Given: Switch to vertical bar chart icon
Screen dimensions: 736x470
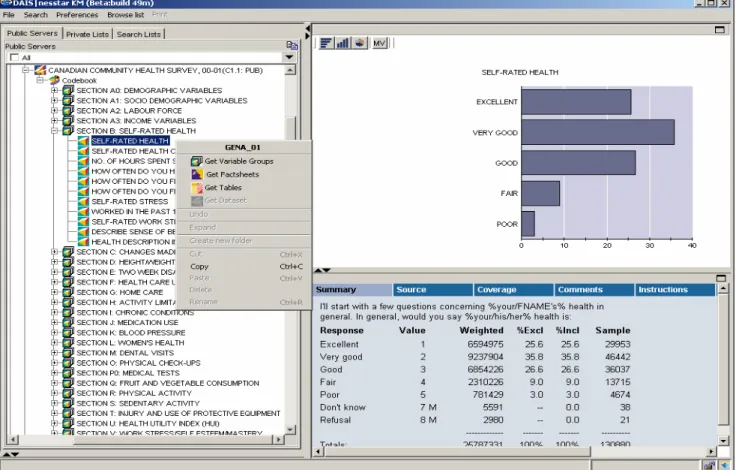Looking at the screenshot, I should (343, 43).
